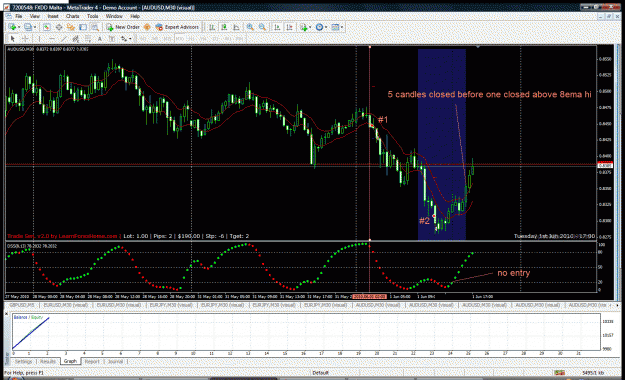Zoom in on the chart

point(250,27)
